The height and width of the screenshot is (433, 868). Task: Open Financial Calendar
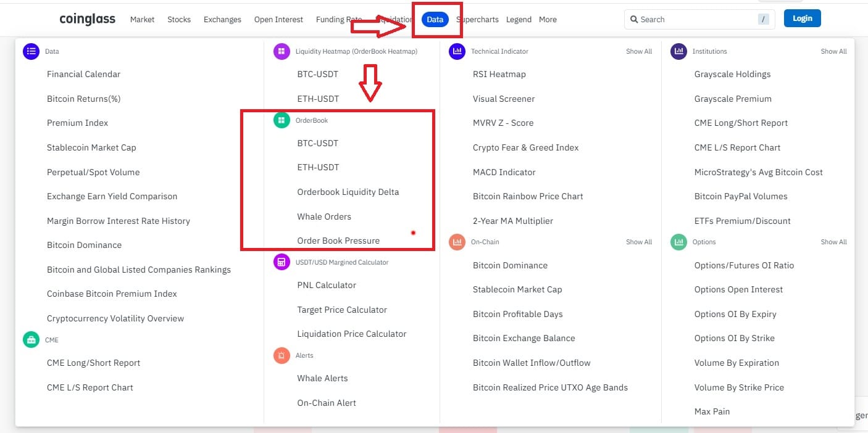click(x=83, y=74)
